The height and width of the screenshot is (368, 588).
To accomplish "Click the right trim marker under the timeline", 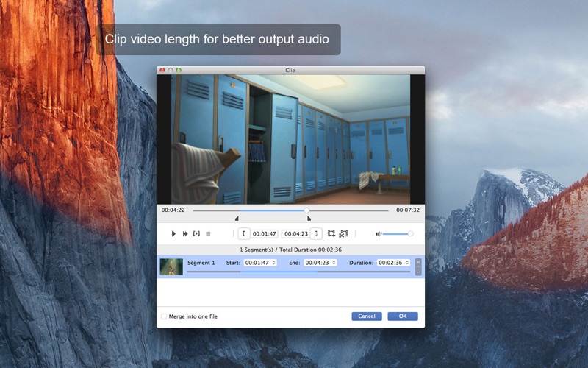I will coord(309,218).
